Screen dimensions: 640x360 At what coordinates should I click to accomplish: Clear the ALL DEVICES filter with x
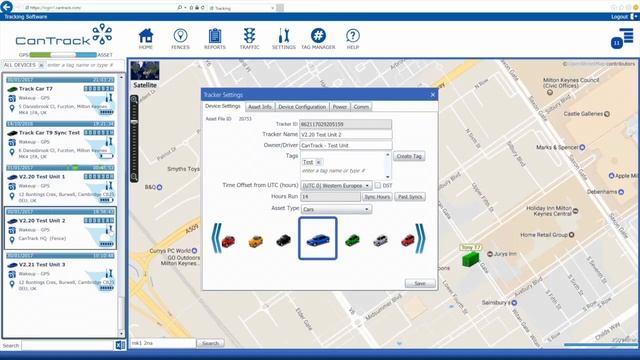coord(41,65)
